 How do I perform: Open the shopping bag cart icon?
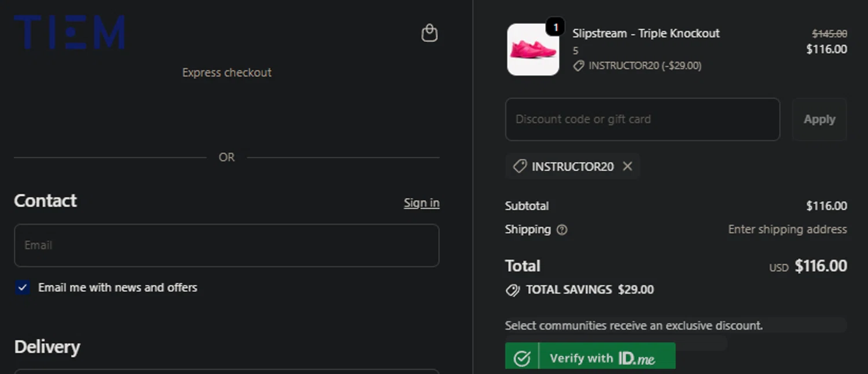click(429, 33)
